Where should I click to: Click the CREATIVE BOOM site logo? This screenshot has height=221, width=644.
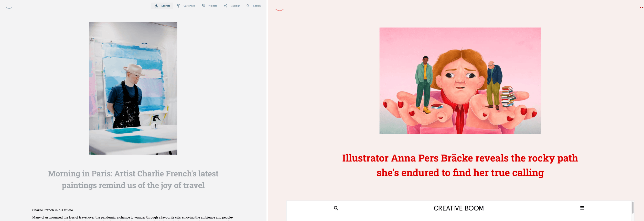pos(458,208)
